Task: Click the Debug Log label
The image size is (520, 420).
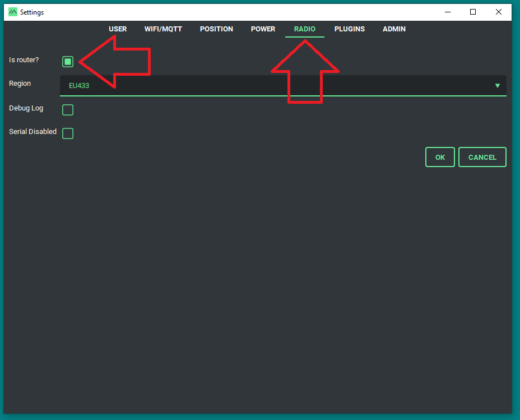Action: (x=26, y=108)
